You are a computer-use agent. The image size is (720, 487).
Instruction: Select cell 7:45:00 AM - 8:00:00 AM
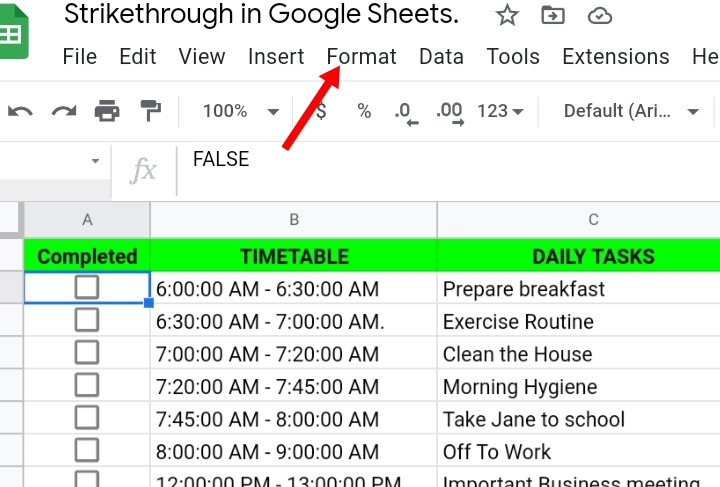[x=294, y=418]
